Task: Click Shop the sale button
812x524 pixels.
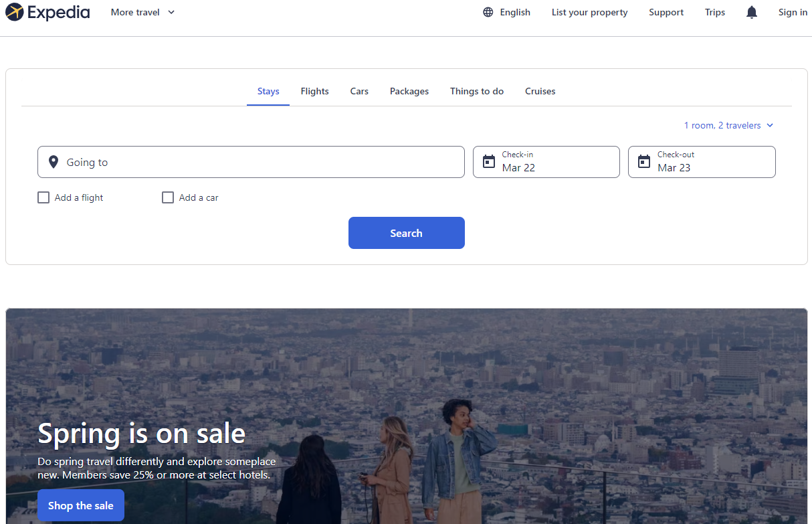Action: click(x=81, y=505)
